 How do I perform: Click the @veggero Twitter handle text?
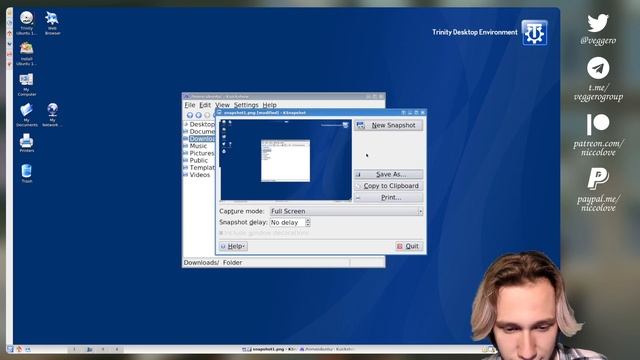[x=598, y=40]
